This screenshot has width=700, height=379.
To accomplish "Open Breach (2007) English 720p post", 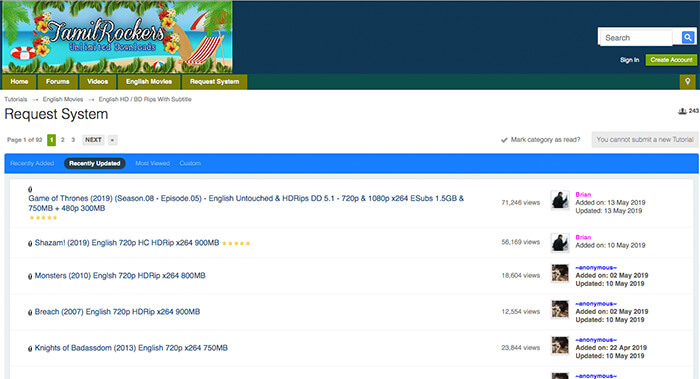I will [117, 312].
